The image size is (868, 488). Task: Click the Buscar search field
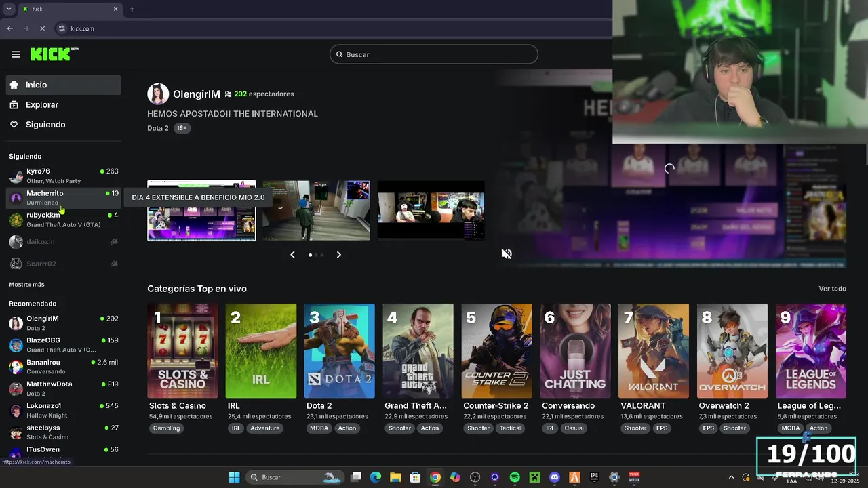click(434, 54)
